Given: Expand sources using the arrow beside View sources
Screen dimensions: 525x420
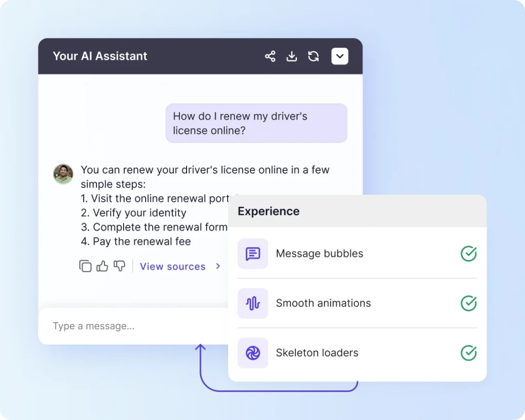Looking at the screenshot, I should click(218, 266).
